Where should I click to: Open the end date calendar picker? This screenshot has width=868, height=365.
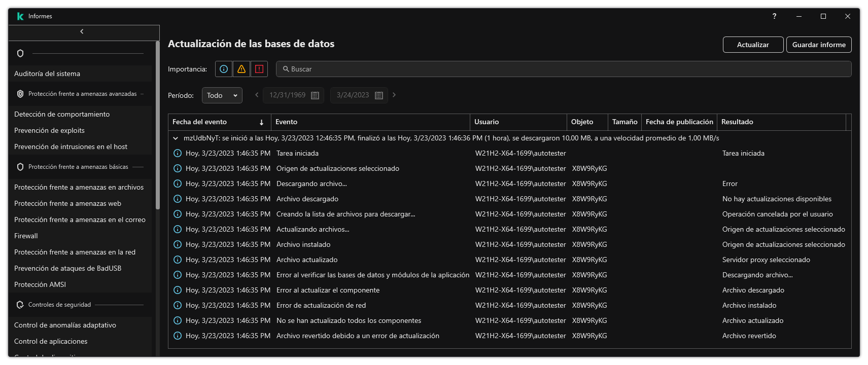[378, 95]
